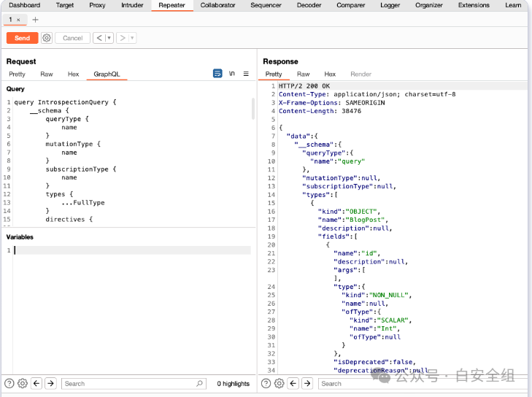The height and width of the screenshot is (397, 532).
Task: Open the Decoder tab
Action: pyautogui.click(x=309, y=5)
